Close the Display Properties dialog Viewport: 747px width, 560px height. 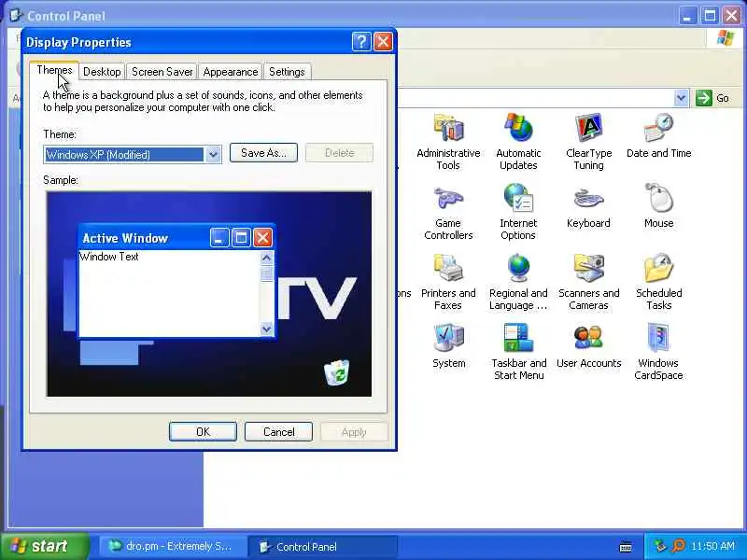pyautogui.click(x=383, y=42)
